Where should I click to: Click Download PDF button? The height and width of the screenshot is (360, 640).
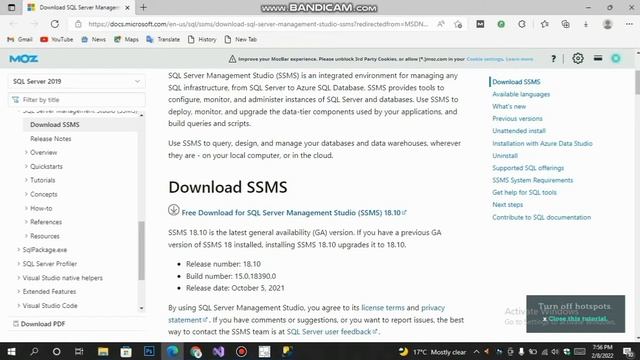point(39,324)
